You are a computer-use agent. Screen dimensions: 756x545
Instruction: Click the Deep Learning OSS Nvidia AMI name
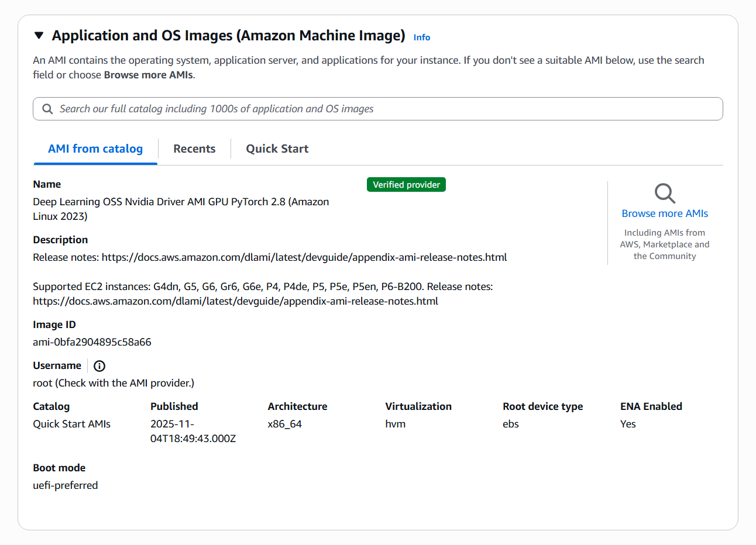tap(181, 209)
